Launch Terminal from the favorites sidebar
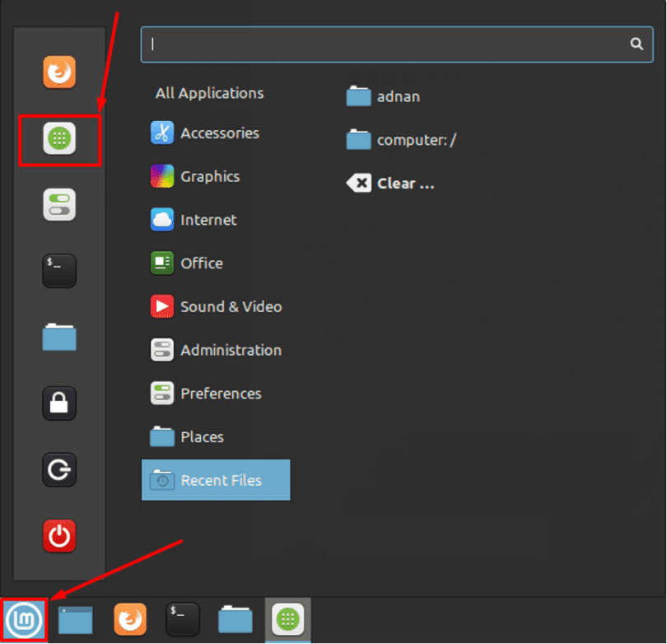Screen dimensions: 667x644 click(x=59, y=271)
